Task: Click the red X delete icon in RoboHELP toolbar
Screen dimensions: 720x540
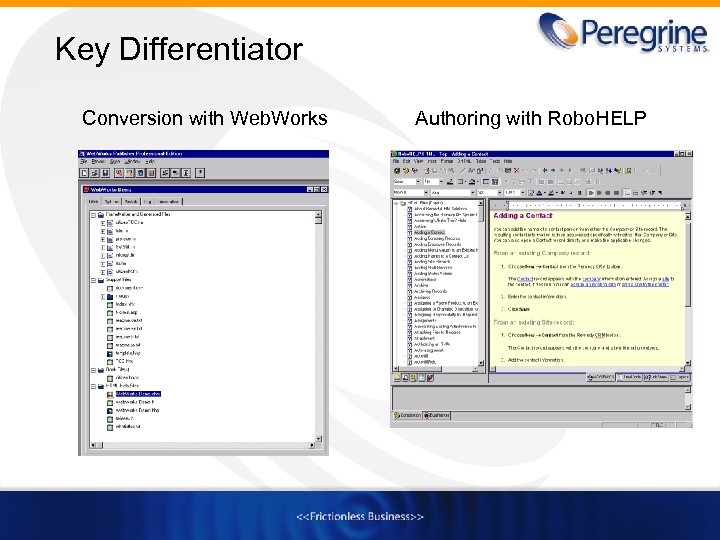Action: 516,170
